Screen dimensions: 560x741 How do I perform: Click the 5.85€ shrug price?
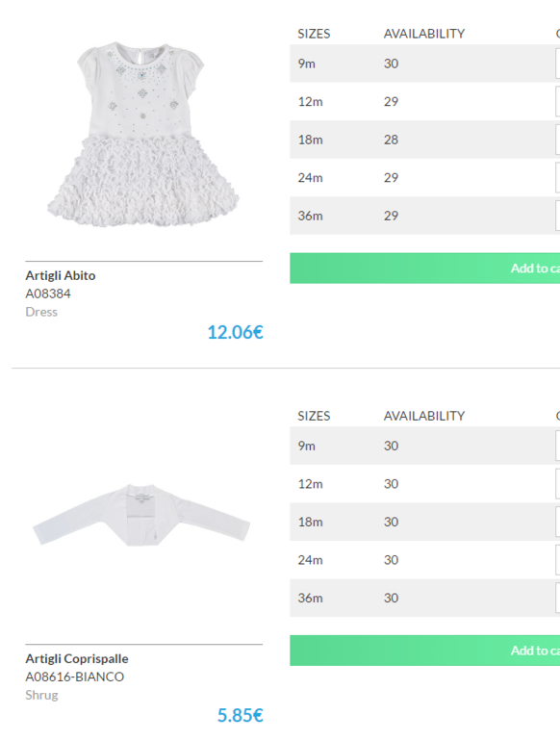(x=240, y=715)
